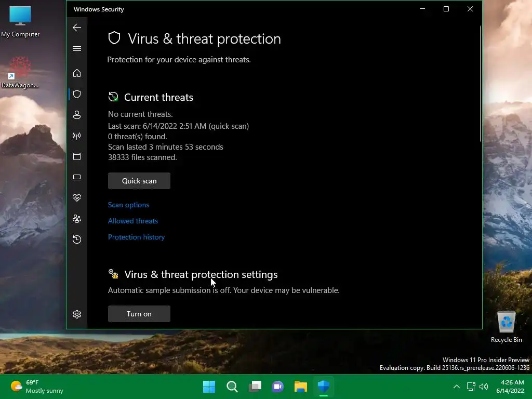Open the volume speaker tray icon
Screen dimensions: 532x399
coord(484,387)
